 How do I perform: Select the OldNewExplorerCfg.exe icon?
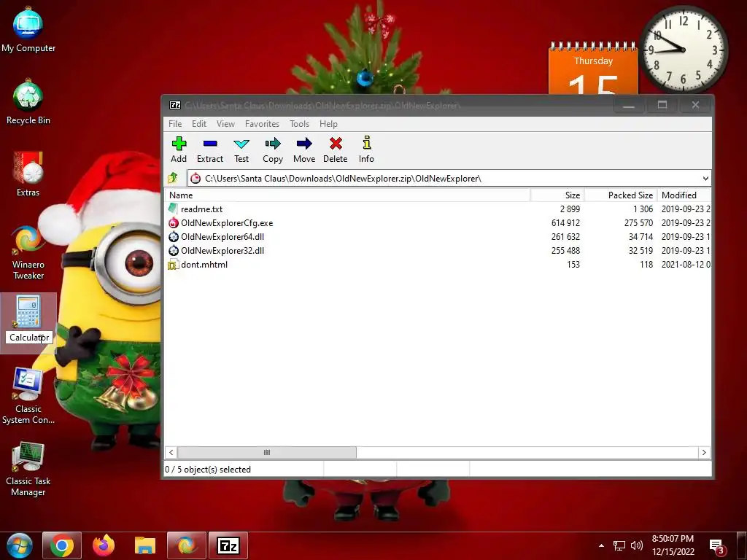174,222
